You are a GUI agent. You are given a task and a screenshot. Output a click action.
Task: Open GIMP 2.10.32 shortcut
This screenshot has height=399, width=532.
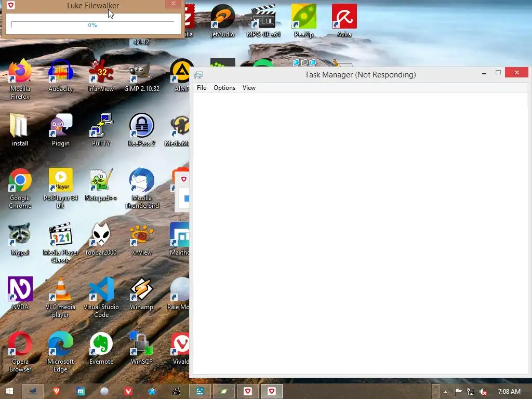pos(141,75)
